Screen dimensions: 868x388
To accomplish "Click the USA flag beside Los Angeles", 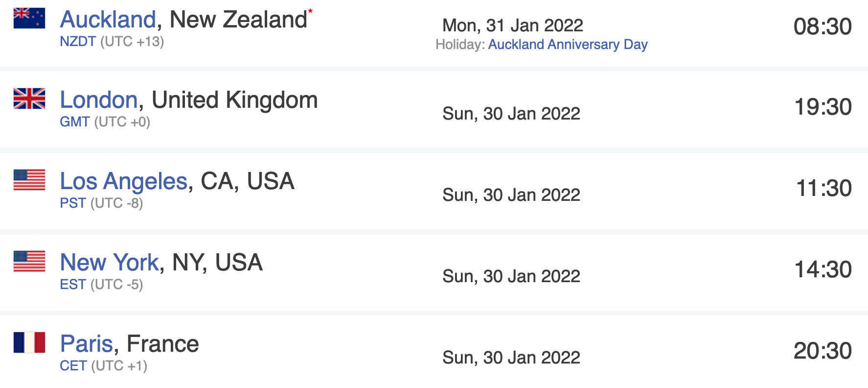I will [x=29, y=180].
